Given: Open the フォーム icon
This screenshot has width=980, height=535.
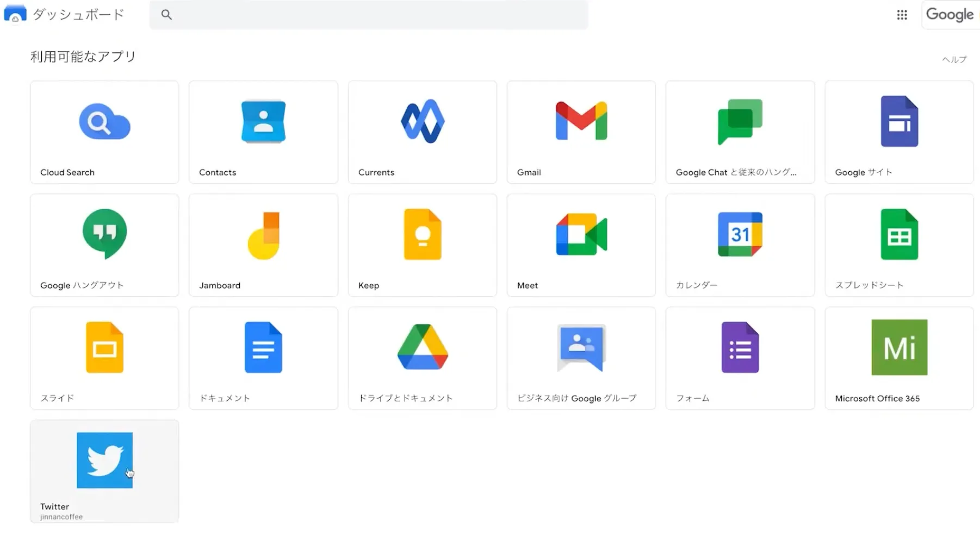Looking at the screenshot, I should click(740, 347).
